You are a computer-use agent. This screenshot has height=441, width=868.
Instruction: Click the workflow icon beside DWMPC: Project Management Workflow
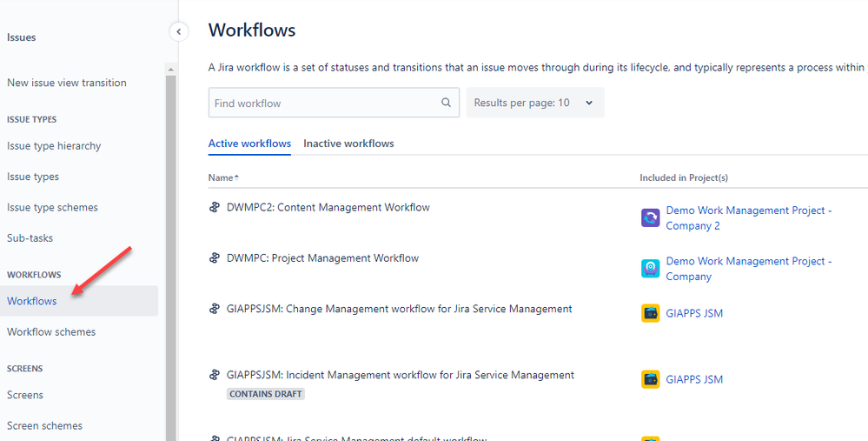(215, 258)
